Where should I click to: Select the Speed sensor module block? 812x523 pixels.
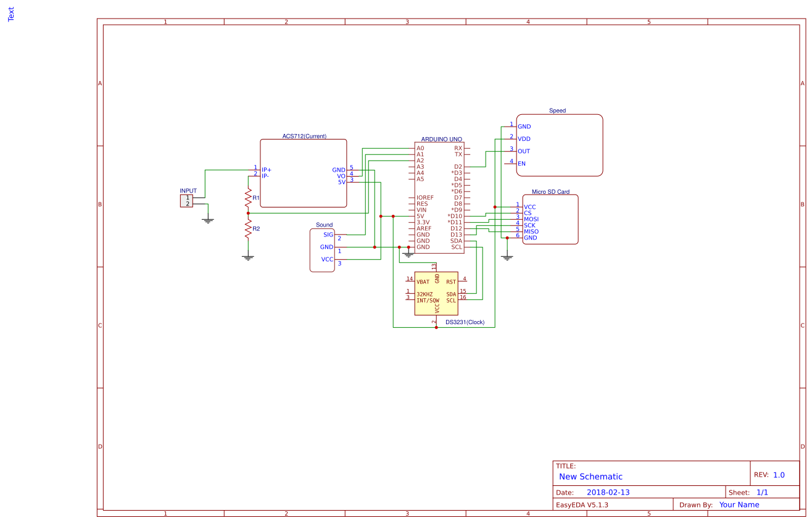coord(559,145)
